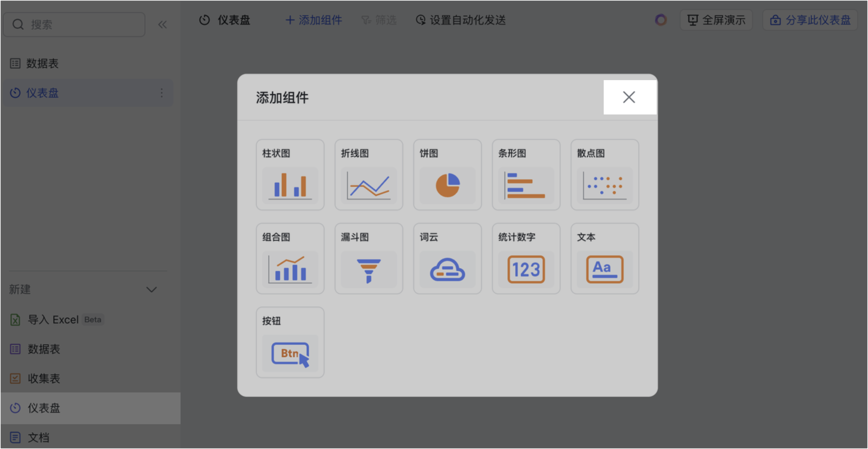Pick the 条形图 horizontal bar component
Viewport: 868px width, 449px height.
[526, 175]
